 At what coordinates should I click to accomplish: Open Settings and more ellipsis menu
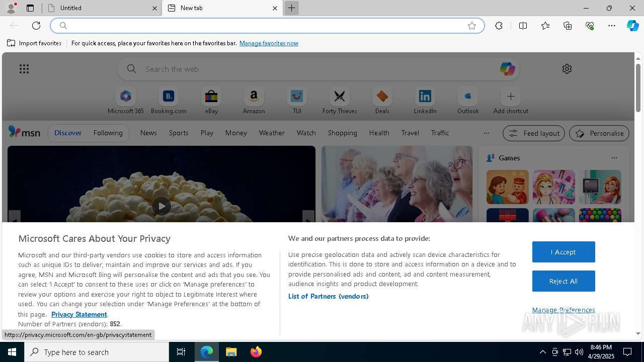[612, 26]
